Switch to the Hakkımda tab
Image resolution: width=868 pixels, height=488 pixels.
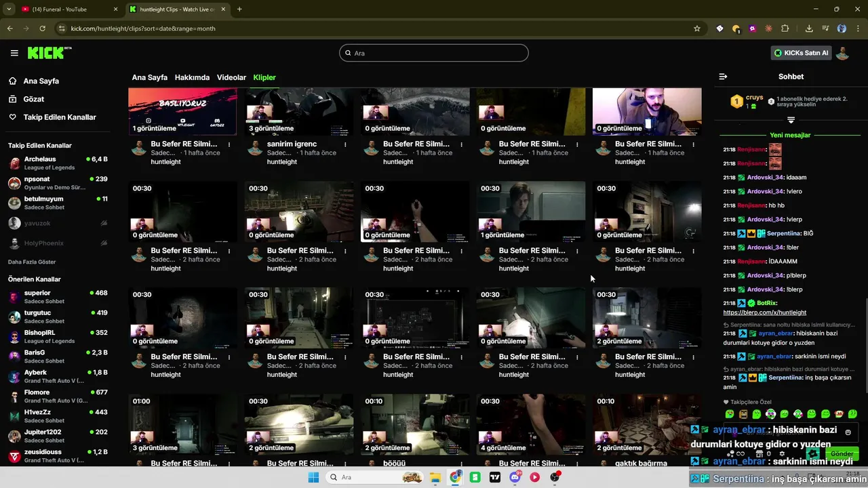pyautogui.click(x=192, y=77)
